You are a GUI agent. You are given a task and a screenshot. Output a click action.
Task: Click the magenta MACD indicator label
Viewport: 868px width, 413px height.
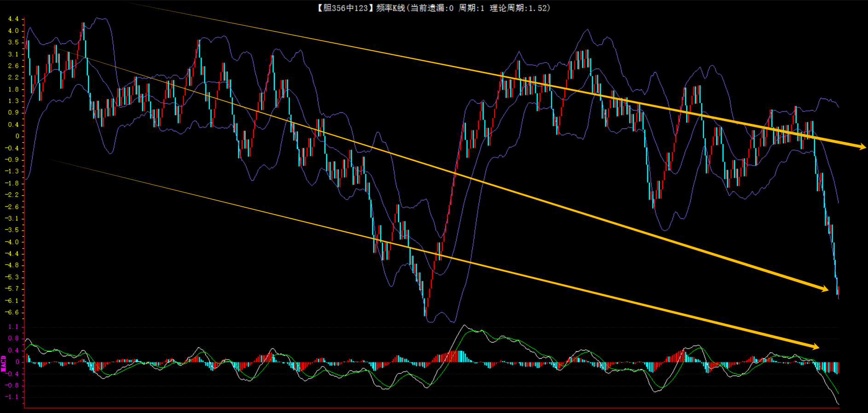4,363
